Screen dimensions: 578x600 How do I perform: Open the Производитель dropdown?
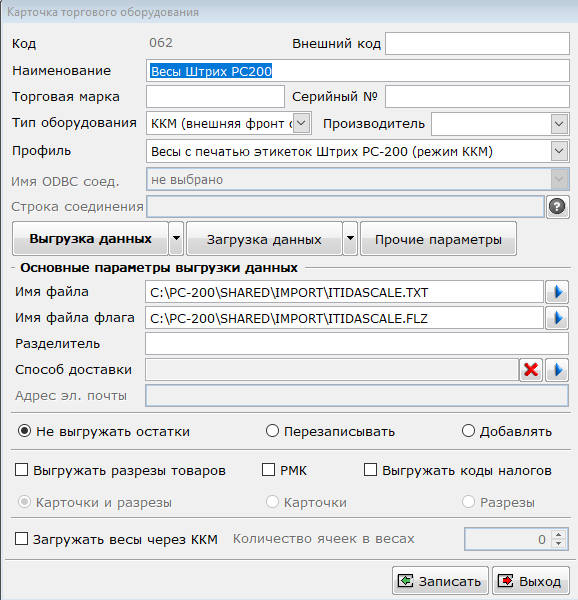[559, 124]
